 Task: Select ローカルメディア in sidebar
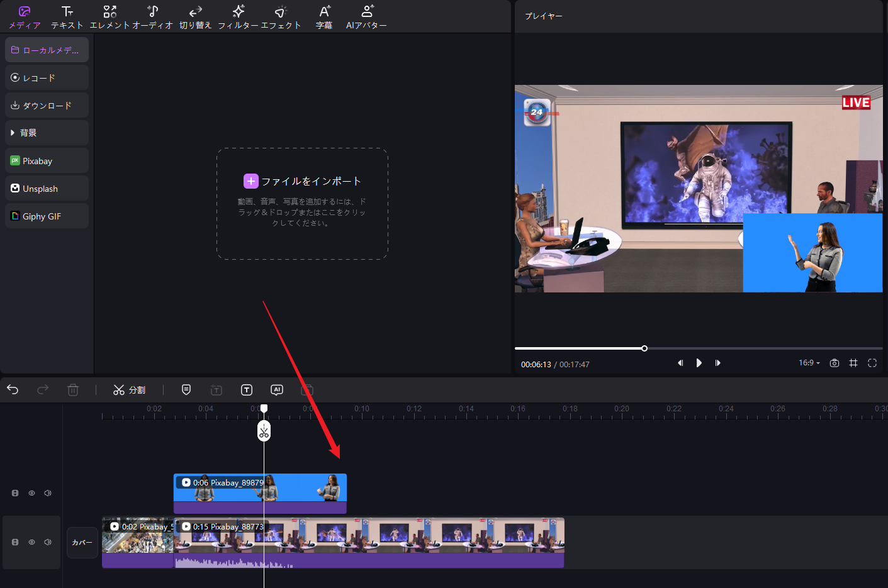click(47, 50)
